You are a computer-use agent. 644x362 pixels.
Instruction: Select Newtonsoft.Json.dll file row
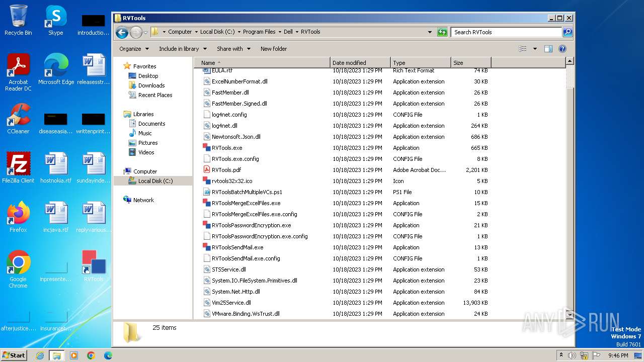[345, 137]
